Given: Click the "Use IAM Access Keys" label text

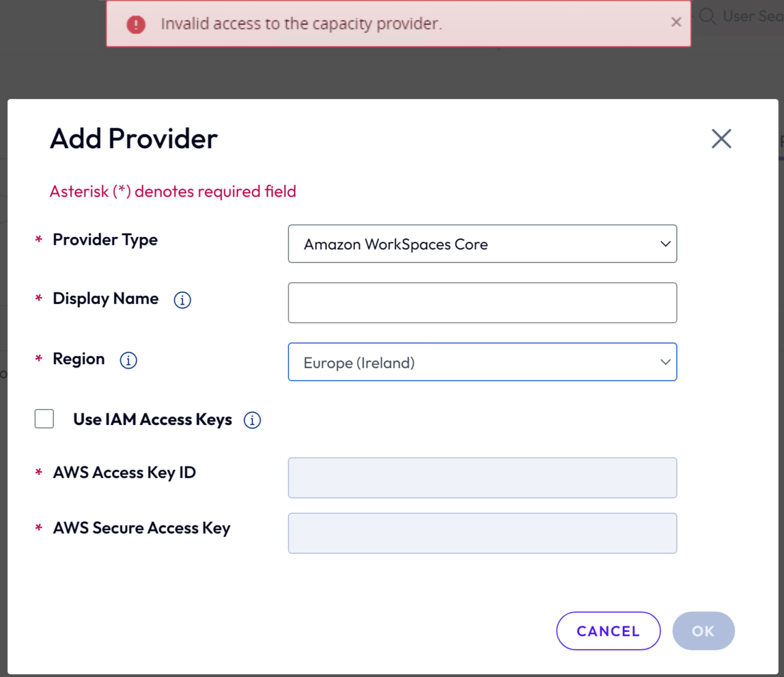Looking at the screenshot, I should pyautogui.click(x=152, y=419).
